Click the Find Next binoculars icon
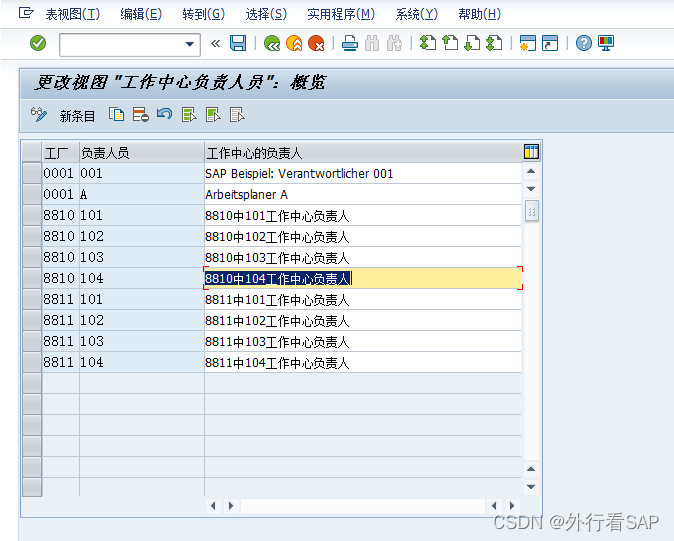The width and height of the screenshot is (674, 541). (394, 43)
